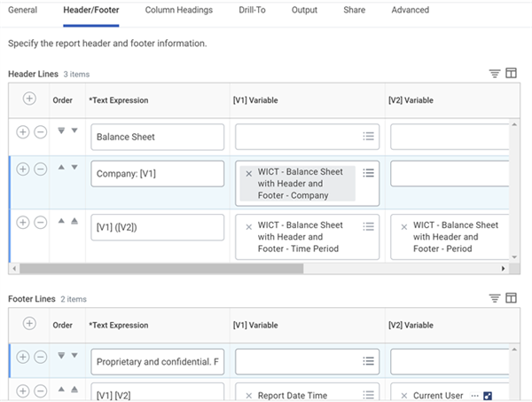
Task: Click Header Lines scroll left arrow
Action: (x=14, y=269)
